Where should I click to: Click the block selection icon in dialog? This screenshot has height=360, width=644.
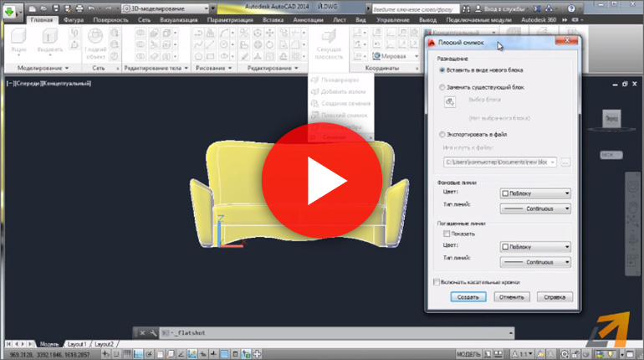449,102
